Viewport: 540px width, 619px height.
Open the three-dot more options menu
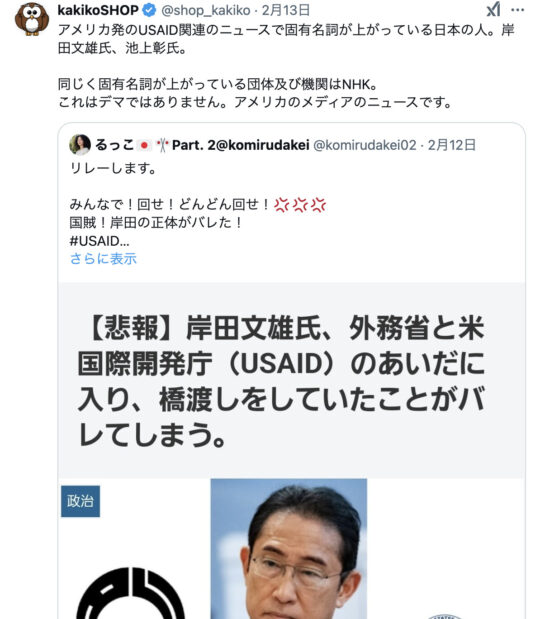[518, 10]
